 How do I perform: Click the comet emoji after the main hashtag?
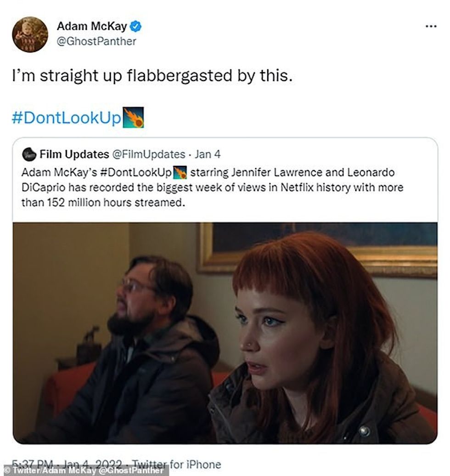click(133, 117)
